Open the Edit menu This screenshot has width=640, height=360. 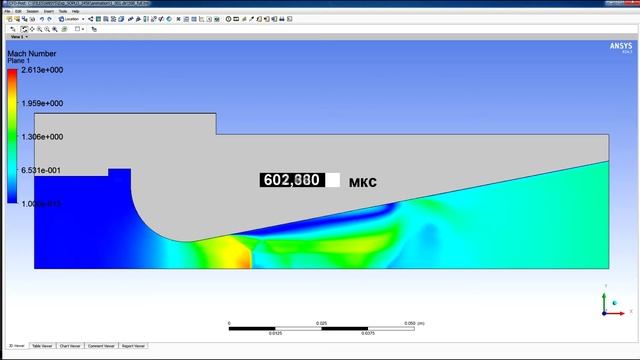point(18,11)
